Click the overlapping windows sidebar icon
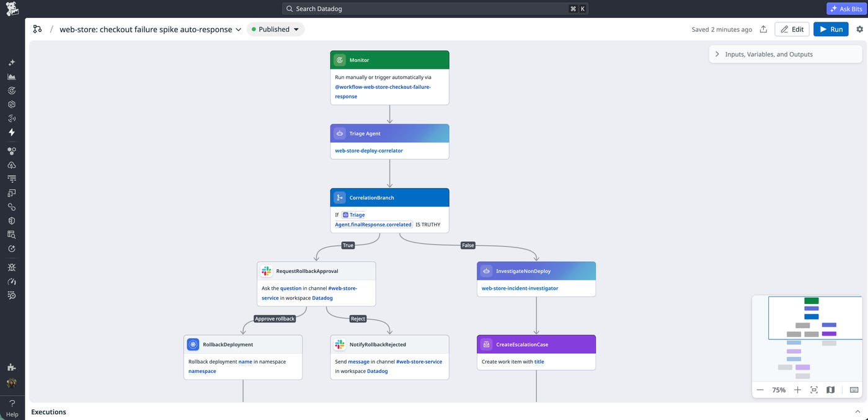This screenshot has width=868, height=420. tap(12, 193)
